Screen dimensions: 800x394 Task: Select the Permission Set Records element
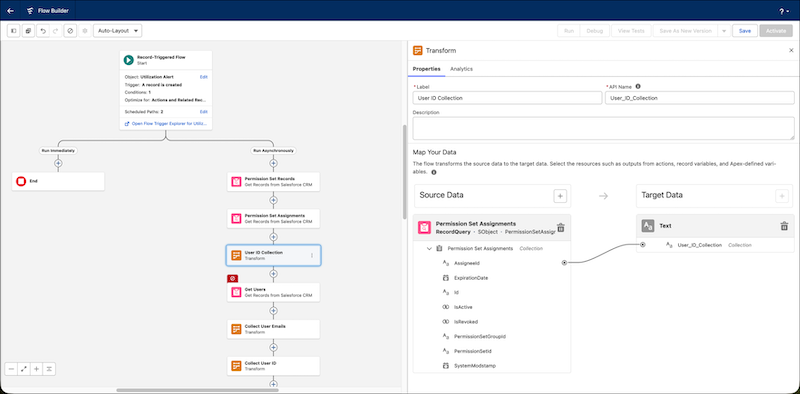coord(273,182)
